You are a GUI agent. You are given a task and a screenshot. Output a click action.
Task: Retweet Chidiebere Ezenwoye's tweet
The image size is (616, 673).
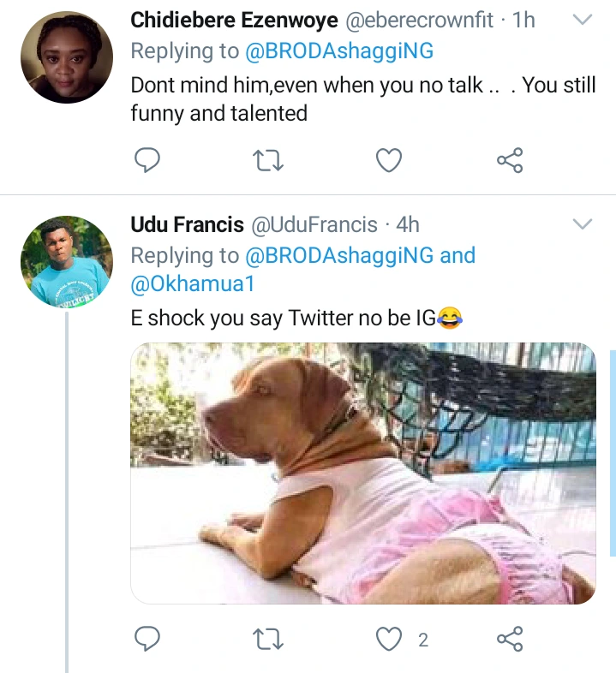[268, 159]
